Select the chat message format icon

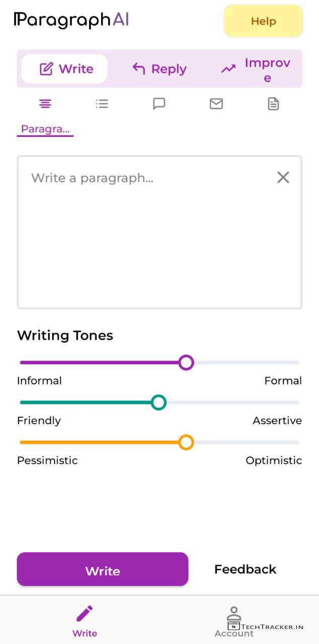tap(159, 104)
